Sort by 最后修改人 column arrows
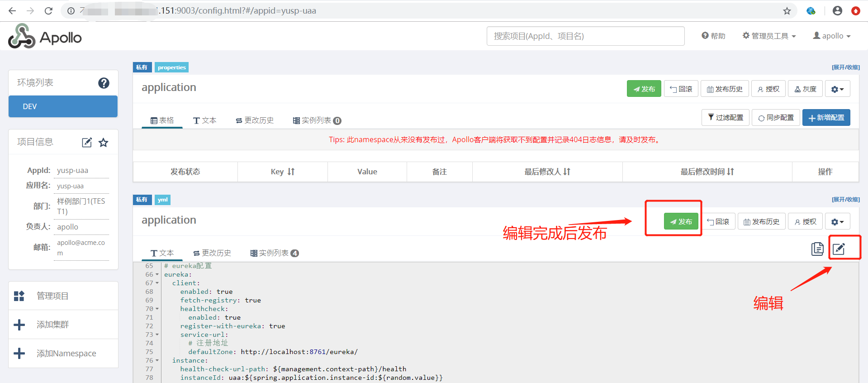This screenshot has height=383, width=868. tap(567, 172)
